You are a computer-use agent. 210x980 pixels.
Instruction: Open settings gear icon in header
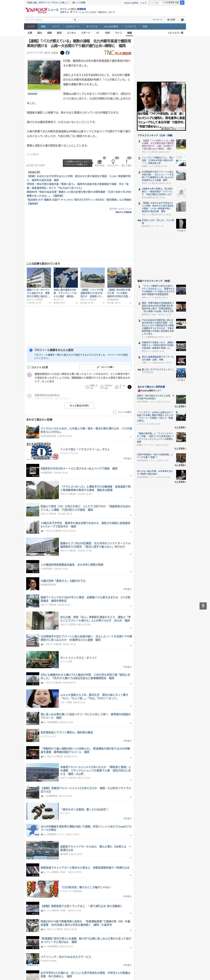(182, 19)
